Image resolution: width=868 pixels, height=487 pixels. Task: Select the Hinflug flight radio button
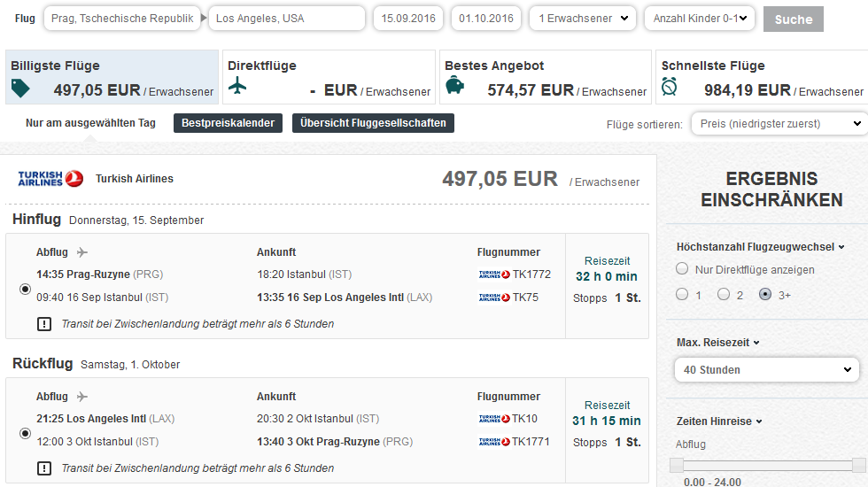pyautogui.click(x=25, y=289)
